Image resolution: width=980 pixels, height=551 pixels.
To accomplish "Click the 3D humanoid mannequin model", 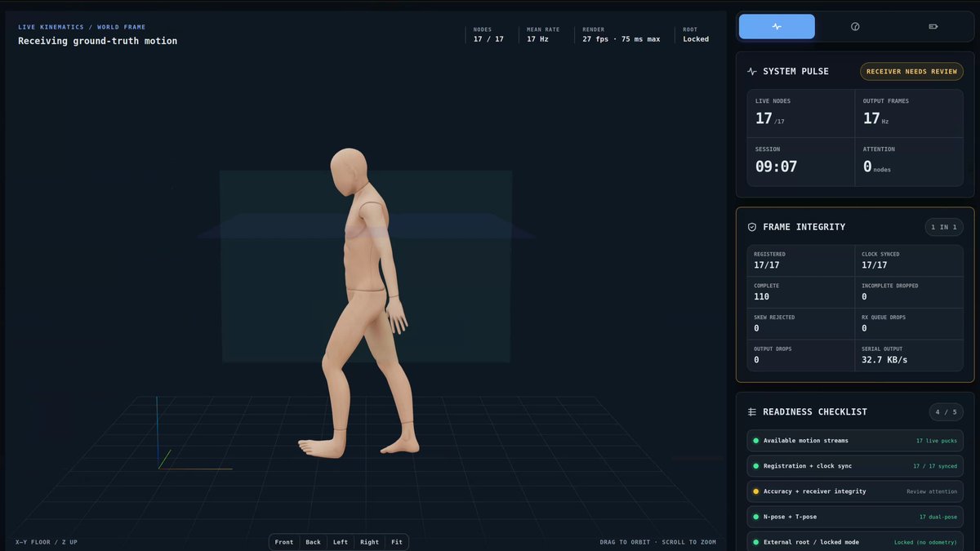I will (x=359, y=302).
